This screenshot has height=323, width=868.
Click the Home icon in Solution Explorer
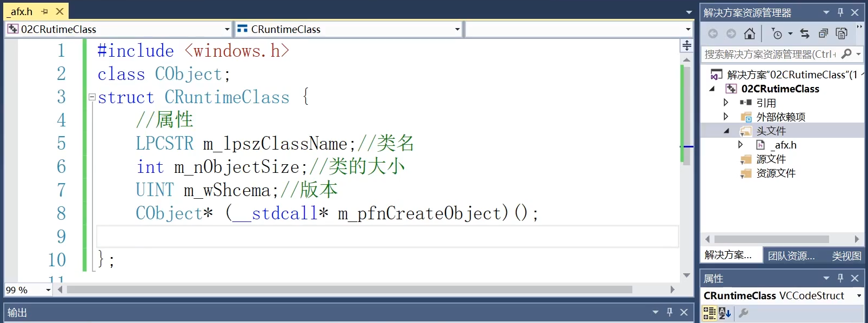(x=749, y=34)
